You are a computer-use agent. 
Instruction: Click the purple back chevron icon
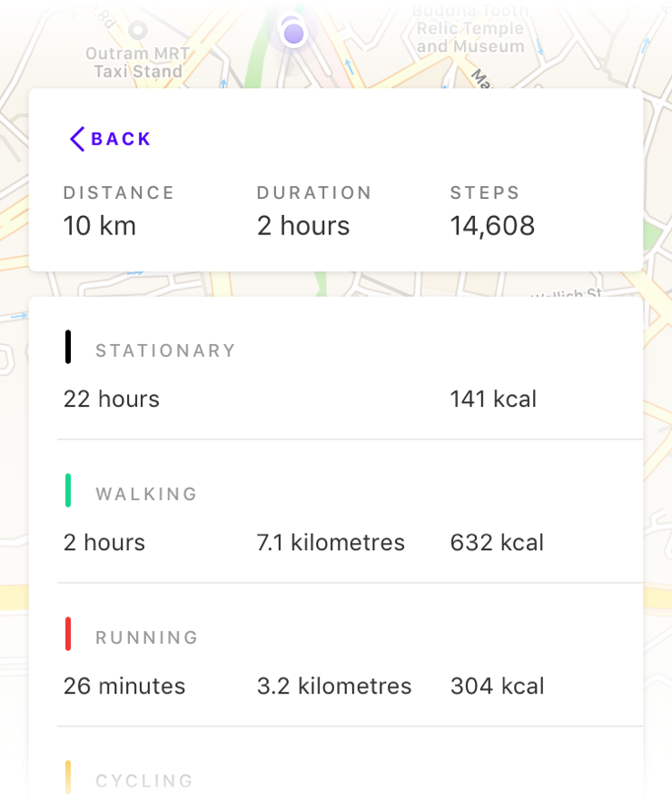(77, 139)
